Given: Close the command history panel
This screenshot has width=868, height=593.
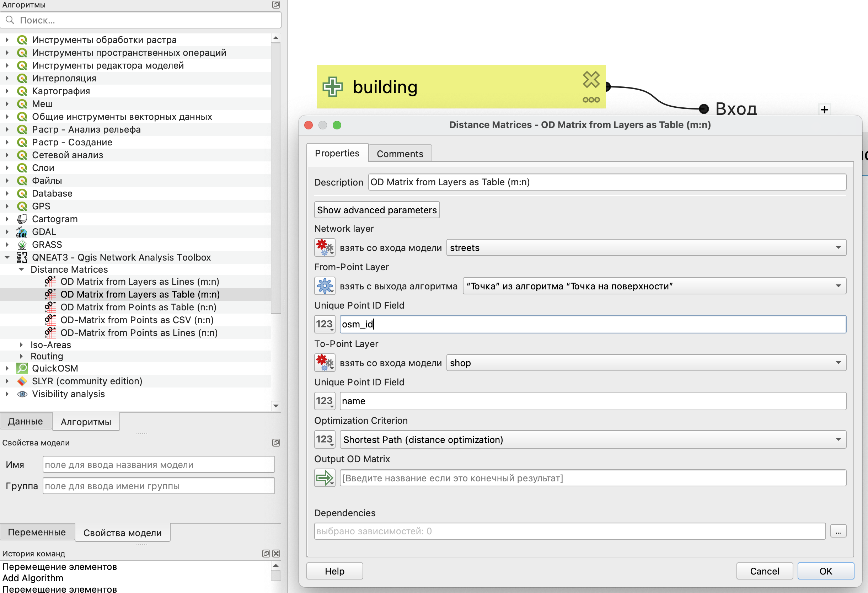Looking at the screenshot, I should tap(277, 554).
